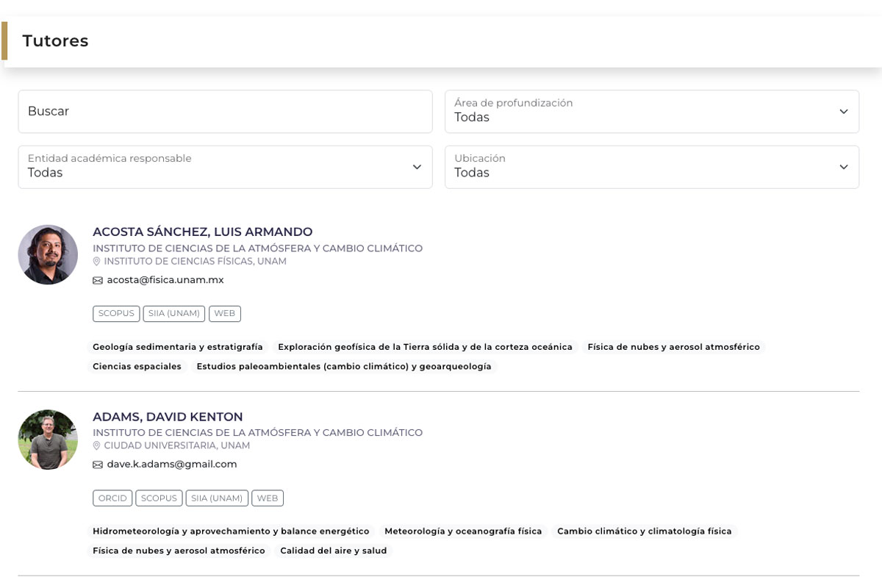Click the email dave.k.adams@gmail.com

pos(172,465)
